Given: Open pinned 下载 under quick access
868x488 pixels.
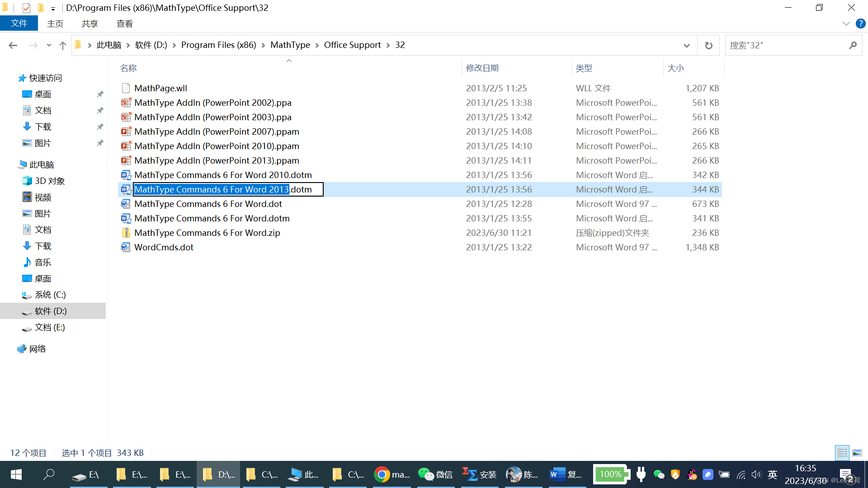Looking at the screenshot, I should [x=43, y=127].
